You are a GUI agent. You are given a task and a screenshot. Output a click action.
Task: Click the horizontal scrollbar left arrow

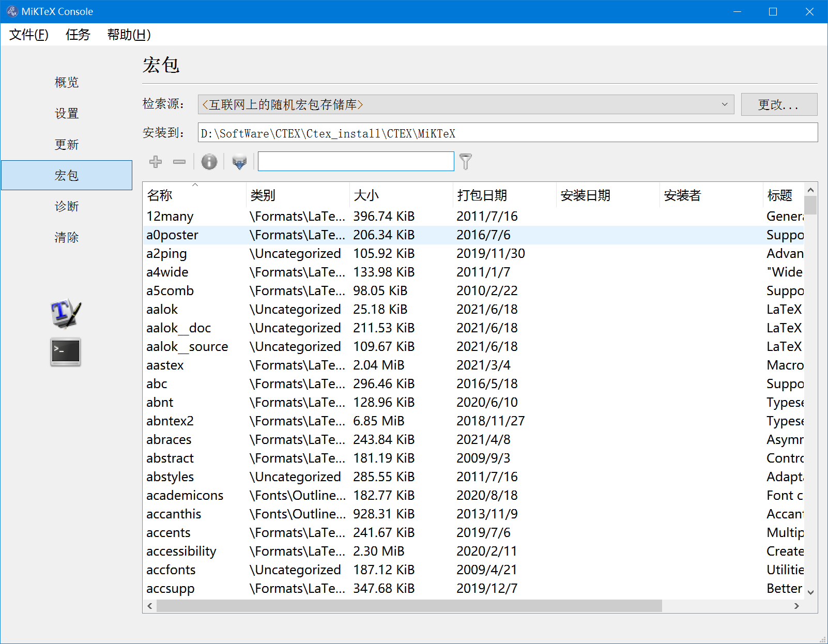click(x=150, y=606)
